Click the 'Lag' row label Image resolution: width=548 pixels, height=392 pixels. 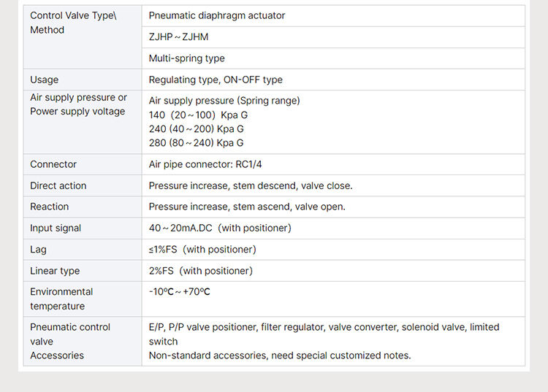[x=38, y=249]
